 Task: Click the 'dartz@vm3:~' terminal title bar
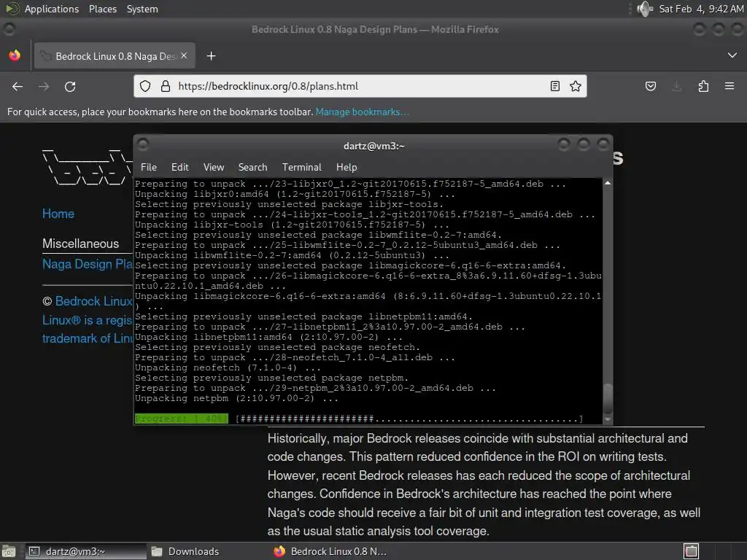tap(373, 146)
